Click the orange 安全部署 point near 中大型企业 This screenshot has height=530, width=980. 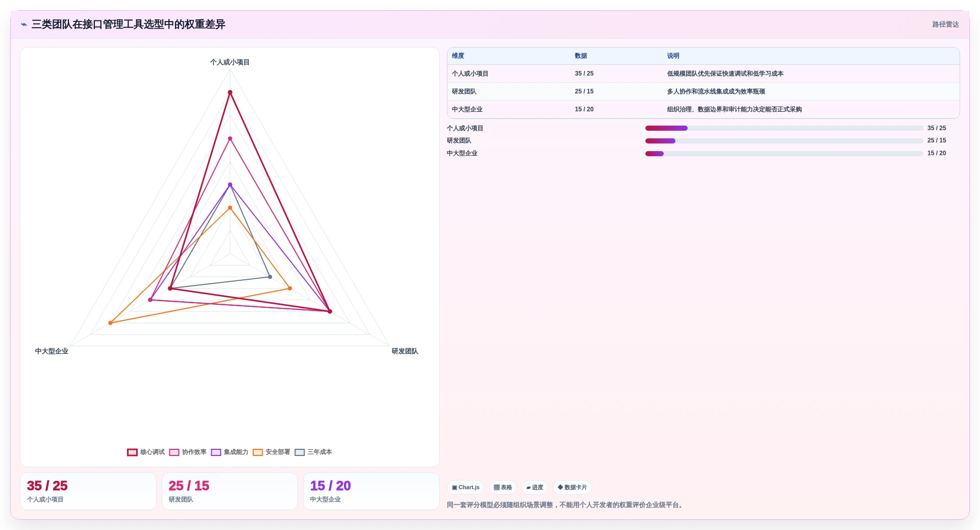tap(110, 323)
